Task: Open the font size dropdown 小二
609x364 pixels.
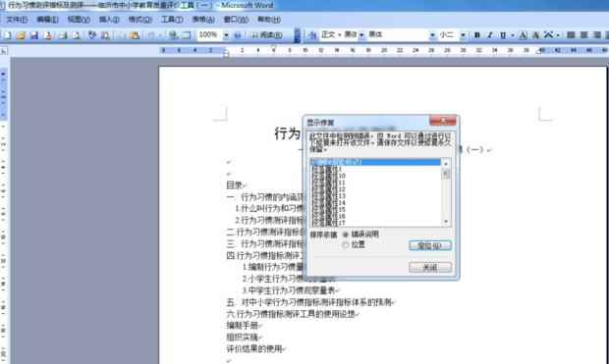Action: click(x=463, y=35)
